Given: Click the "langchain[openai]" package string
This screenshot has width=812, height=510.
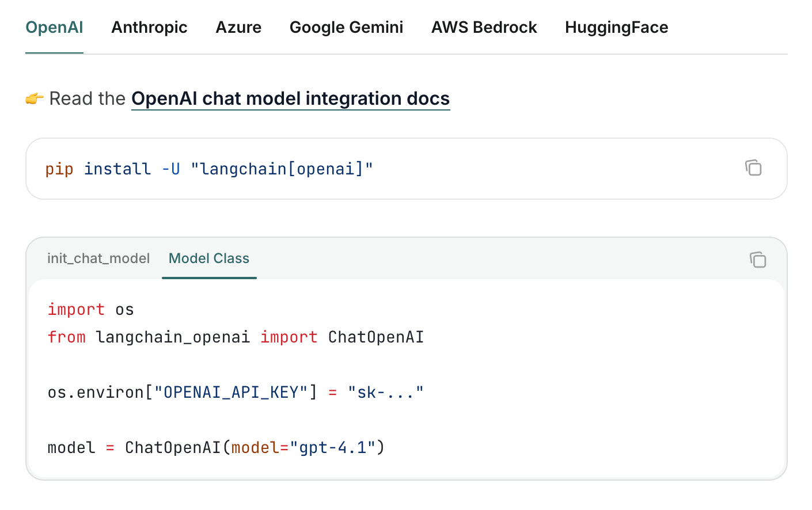Looking at the screenshot, I should [282, 169].
